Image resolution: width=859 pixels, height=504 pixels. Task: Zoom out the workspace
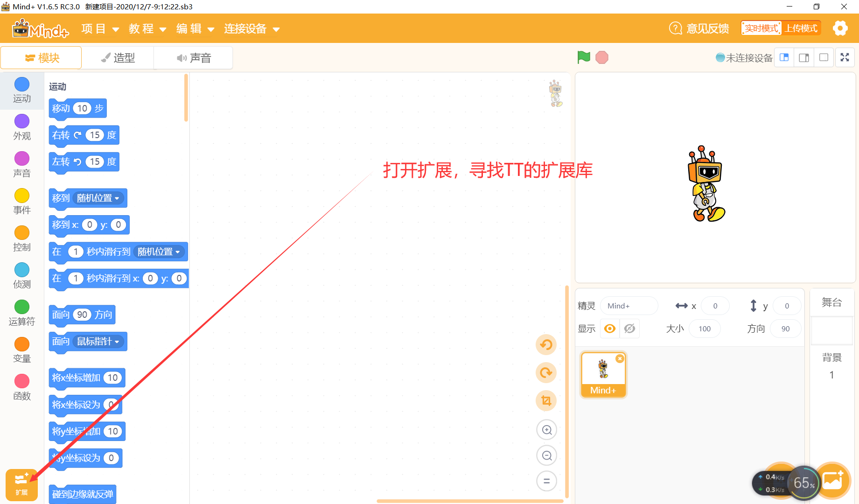547,455
